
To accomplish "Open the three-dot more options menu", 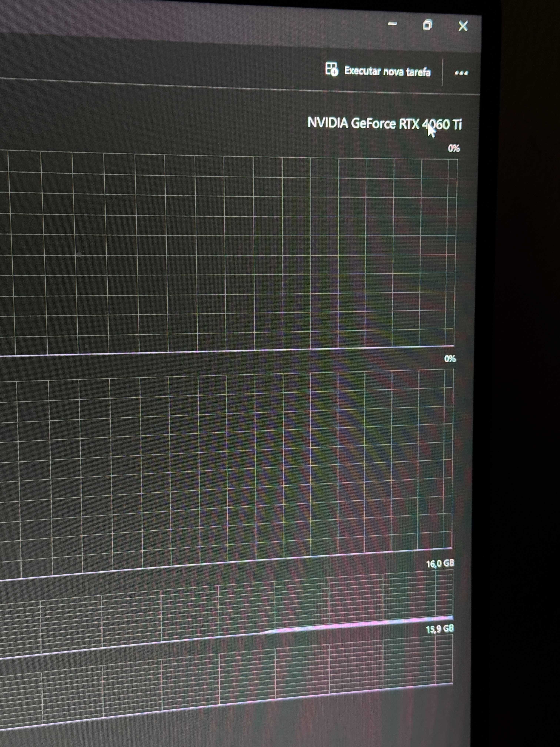I will 461,73.
